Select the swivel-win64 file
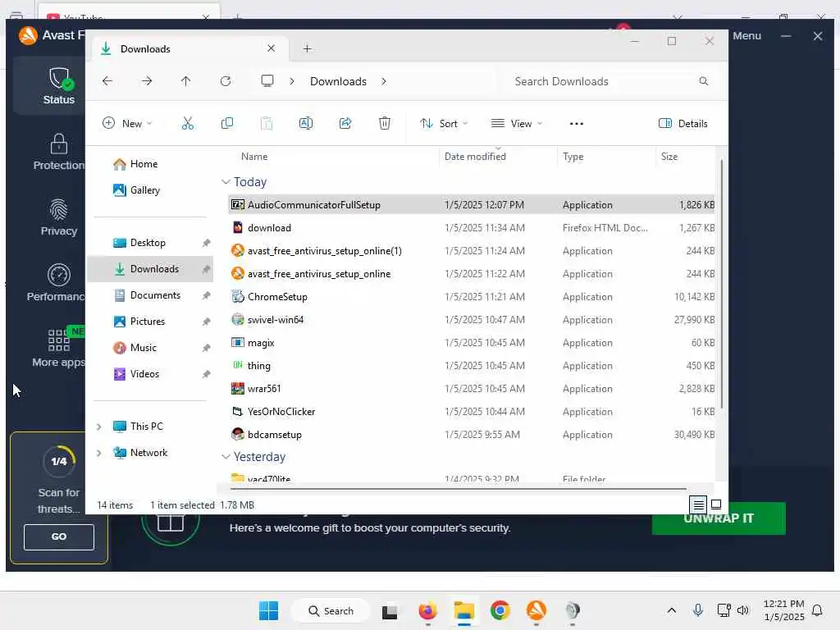The width and height of the screenshot is (840, 630). click(472, 320)
